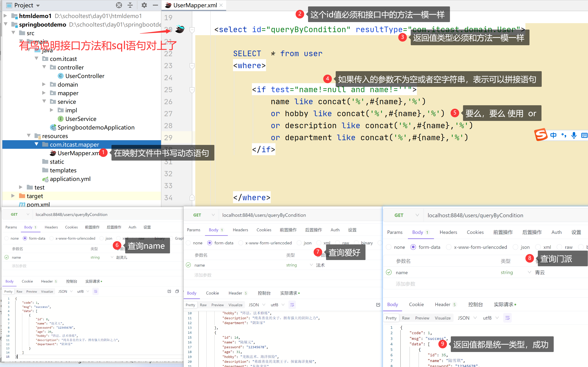Uncheck the name parameter with value 青云
The width and height of the screenshot is (588, 367).
coord(389,272)
